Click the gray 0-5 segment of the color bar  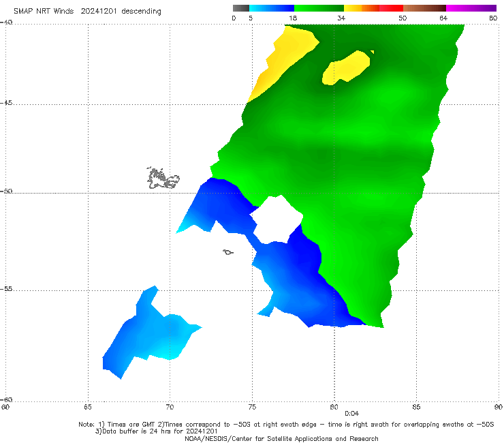(241, 8)
